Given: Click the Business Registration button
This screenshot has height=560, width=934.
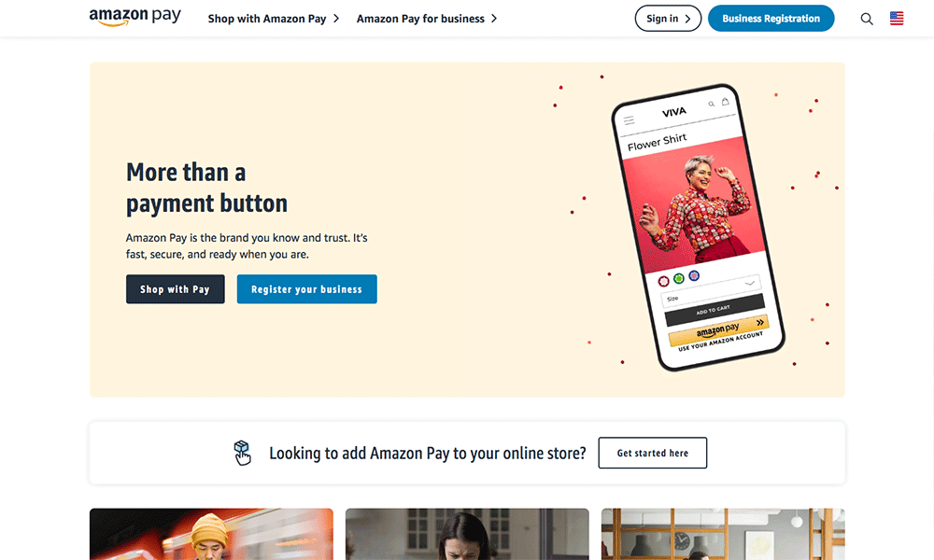Looking at the screenshot, I should pos(771,19).
